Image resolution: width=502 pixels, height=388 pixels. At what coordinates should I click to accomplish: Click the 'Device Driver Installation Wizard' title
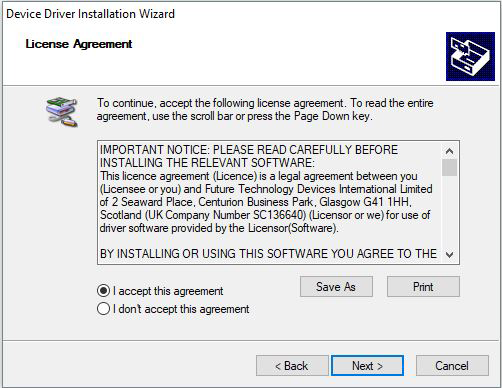tap(90, 14)
